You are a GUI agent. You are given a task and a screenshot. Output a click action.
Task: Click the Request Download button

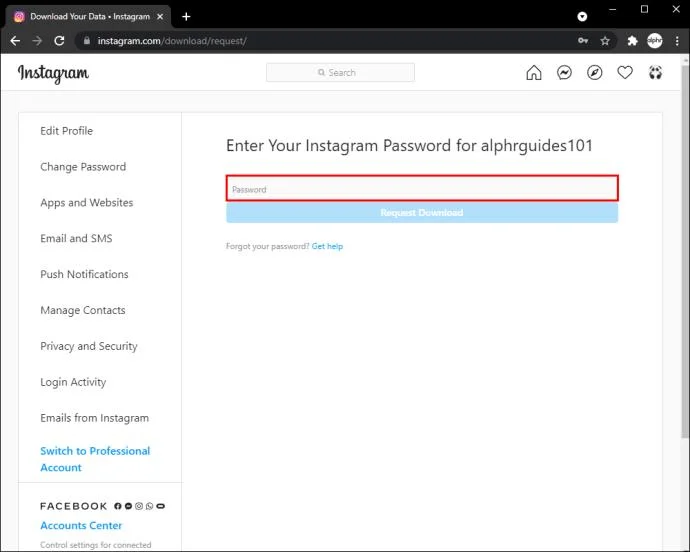(x=422, y=213)
